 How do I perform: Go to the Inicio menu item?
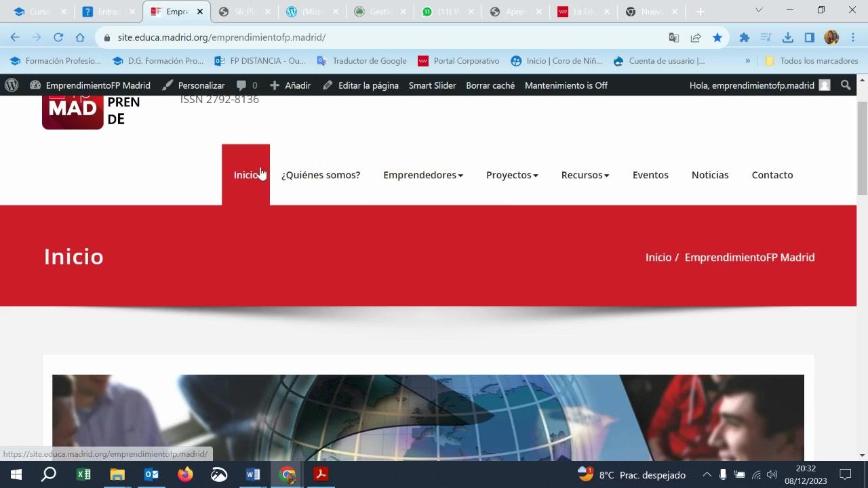245,175
